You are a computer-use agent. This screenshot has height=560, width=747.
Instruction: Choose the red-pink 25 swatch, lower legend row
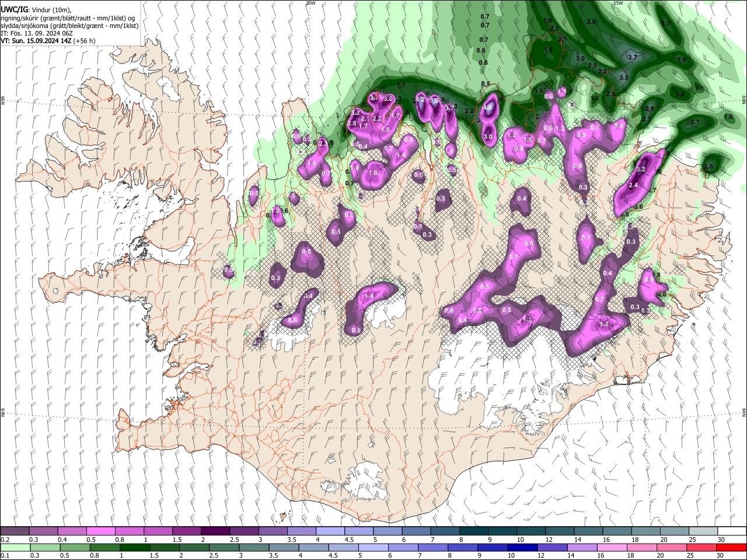[702, 548]
